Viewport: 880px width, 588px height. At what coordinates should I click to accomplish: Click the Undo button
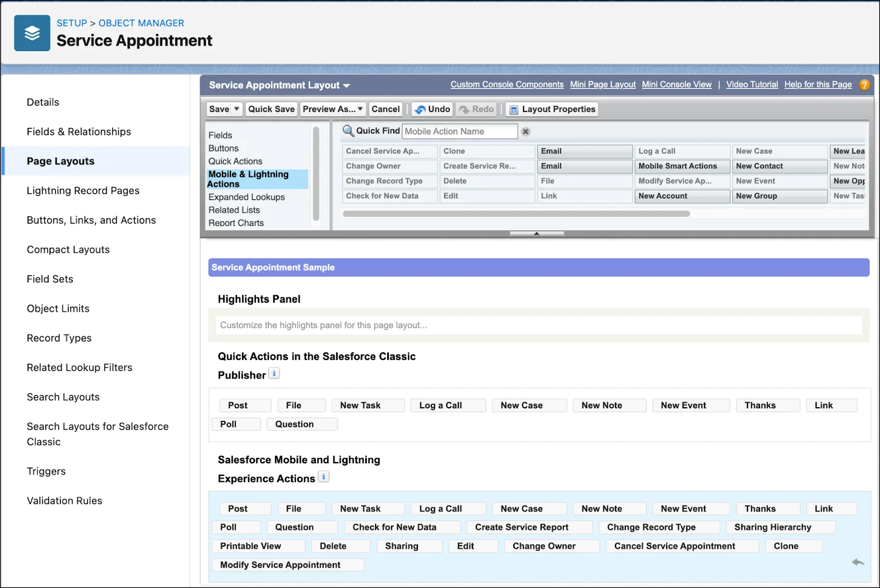(432, 109)
